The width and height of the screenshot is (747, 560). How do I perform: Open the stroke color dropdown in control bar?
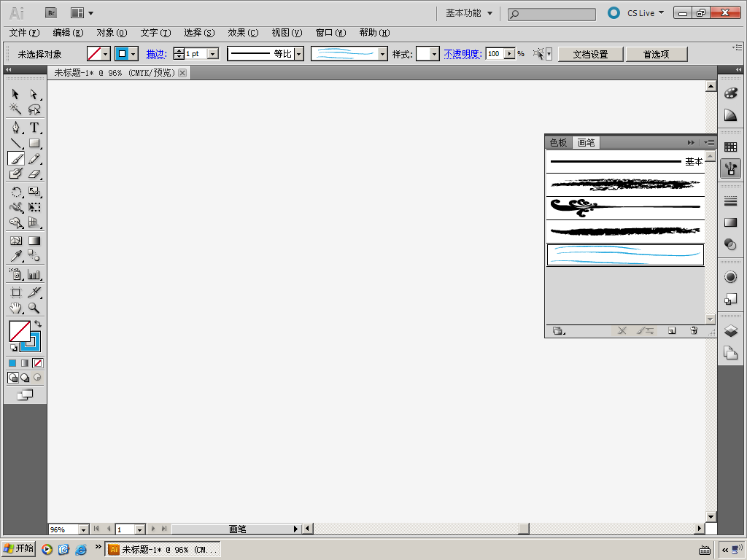tap(134, 54)
